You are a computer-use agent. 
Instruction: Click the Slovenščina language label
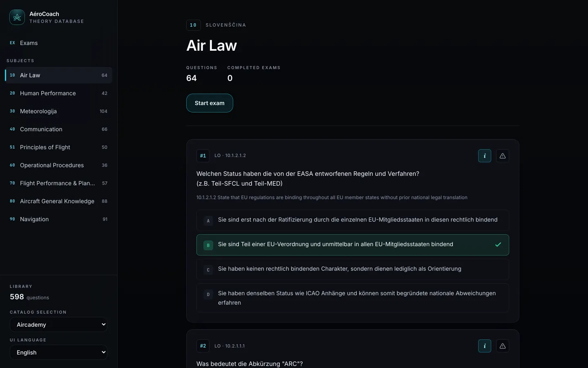point(226,25)
